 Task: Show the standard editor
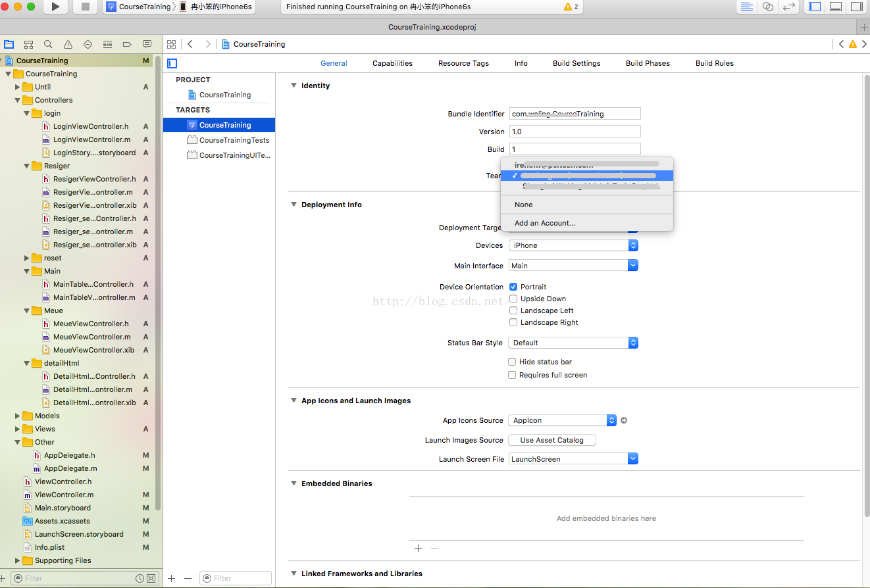pyautogui.click(x=746, y=7)
